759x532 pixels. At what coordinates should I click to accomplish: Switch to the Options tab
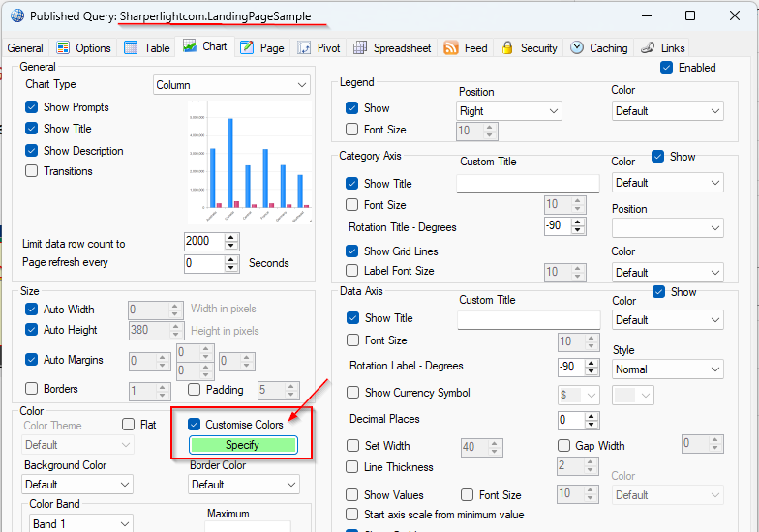(84, 48)
